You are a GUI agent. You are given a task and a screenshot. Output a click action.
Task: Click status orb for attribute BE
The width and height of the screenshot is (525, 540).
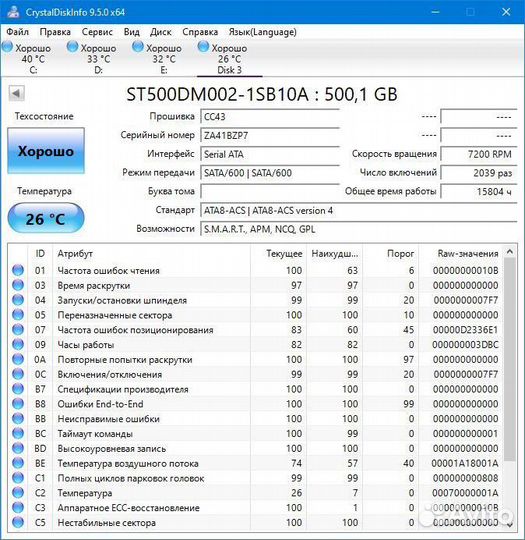click(x=18, y=463)
